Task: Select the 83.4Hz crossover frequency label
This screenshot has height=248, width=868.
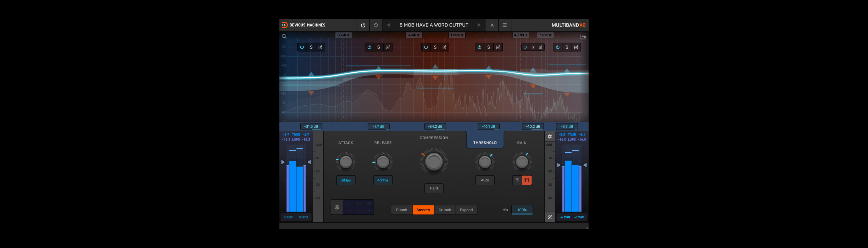Action: pyautogui.click(x=343, y=35)
